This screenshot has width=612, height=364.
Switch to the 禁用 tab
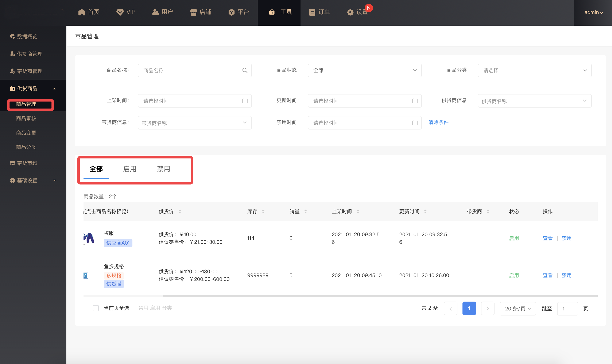coord(163,169)
